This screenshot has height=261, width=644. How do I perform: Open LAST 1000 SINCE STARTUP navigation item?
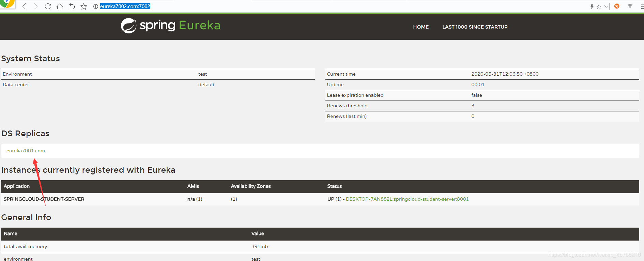(475, 27)
